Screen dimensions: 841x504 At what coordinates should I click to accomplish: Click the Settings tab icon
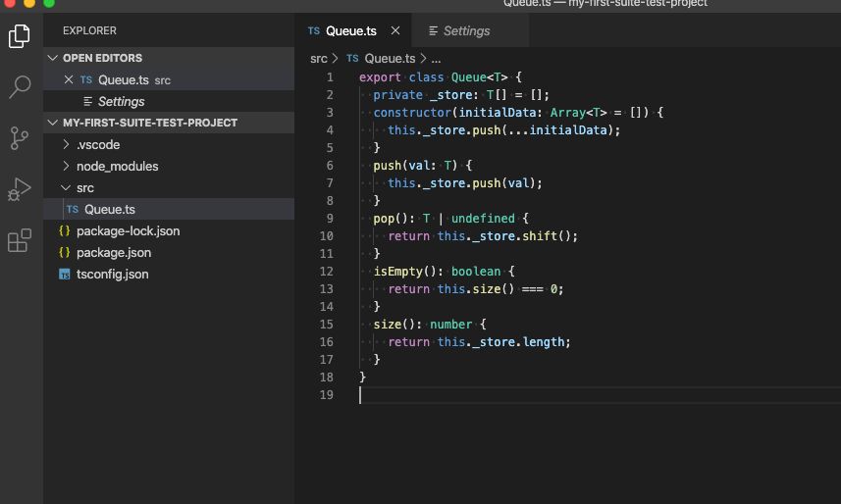coord(434,31)
